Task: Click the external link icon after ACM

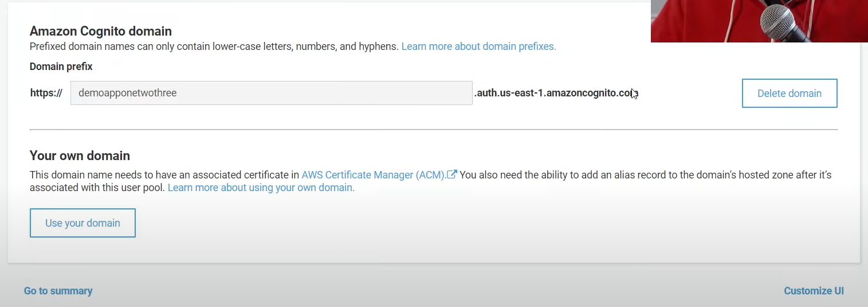Action: pyautogui.click(x=452, y=174)
